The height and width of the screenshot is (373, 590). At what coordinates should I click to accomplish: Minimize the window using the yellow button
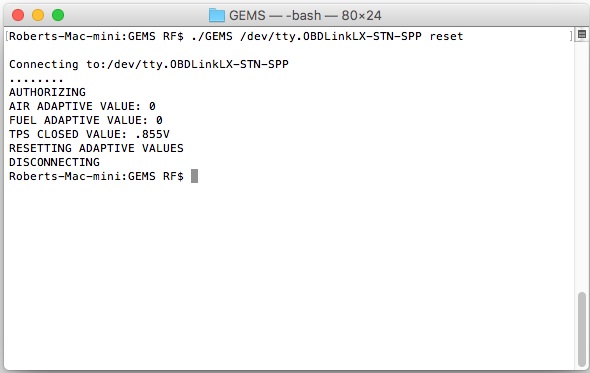(38, 15)
